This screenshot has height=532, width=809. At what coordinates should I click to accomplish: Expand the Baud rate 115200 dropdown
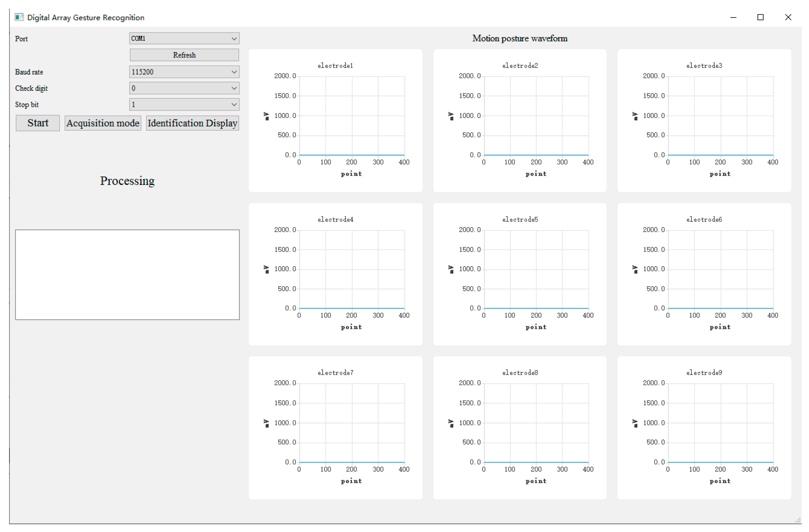coord(184,72)
